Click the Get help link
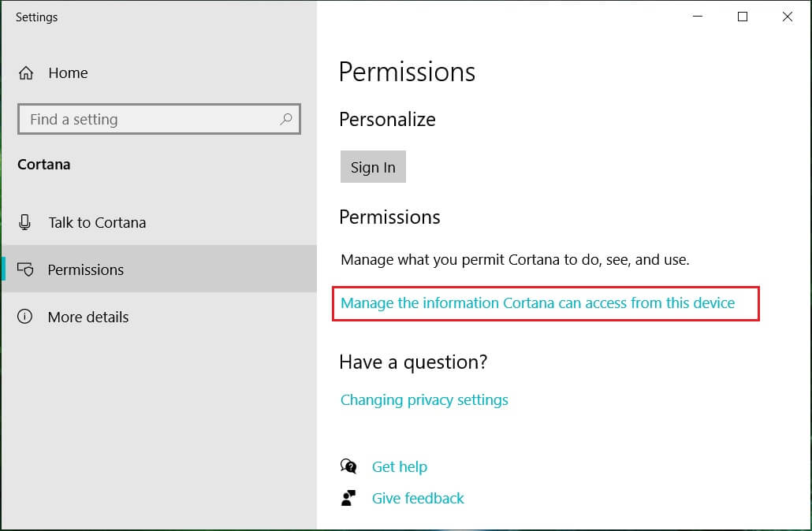 click(x=400, y=466)
